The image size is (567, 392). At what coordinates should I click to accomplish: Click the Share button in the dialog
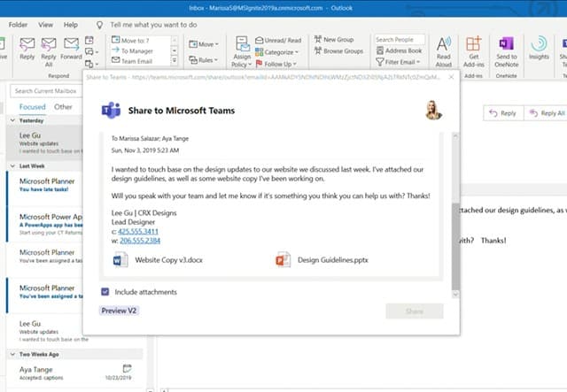point(415,311)
